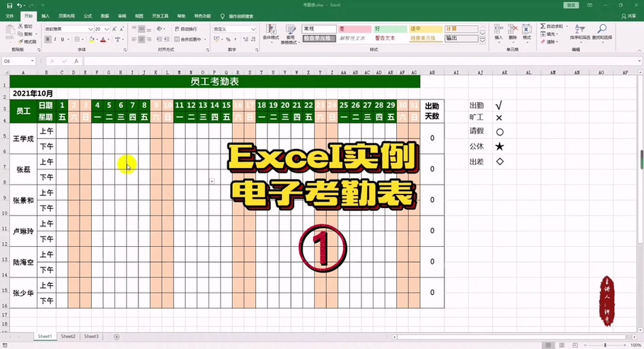This screenshot has height=349, width=644.
Task: Toggle Bold formatting
Action: coord(48,39)
